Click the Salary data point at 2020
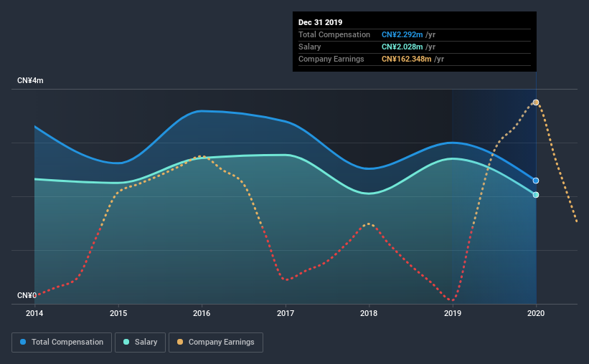 (536, 195)
